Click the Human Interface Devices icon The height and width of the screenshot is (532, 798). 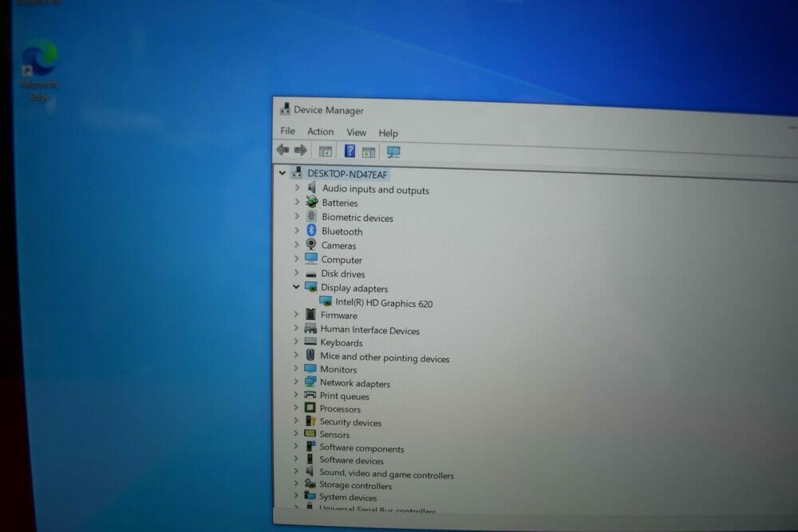pos(310,329)
